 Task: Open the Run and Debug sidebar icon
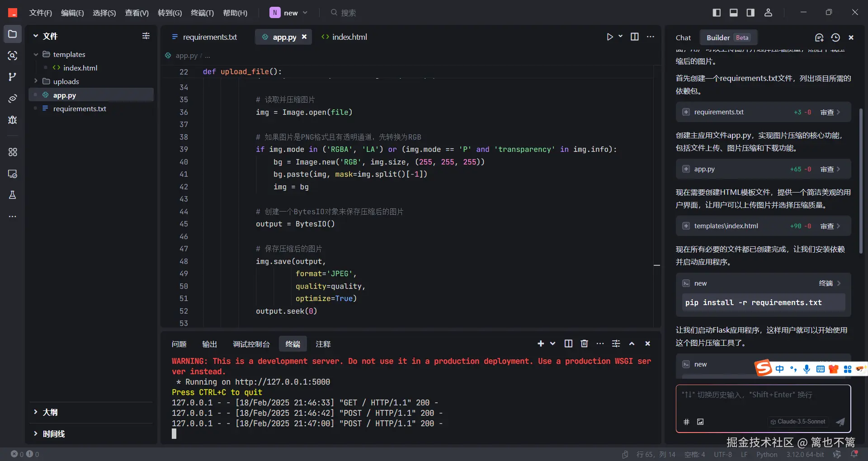pos(13,120)
